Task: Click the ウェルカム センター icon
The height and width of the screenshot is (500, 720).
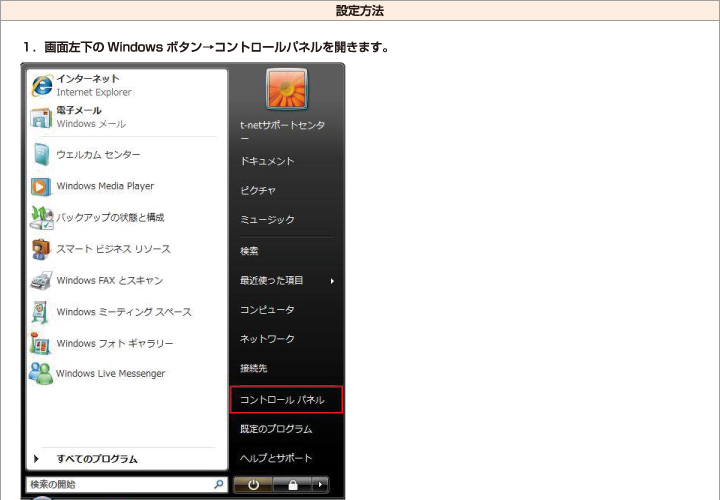Action: click(41, 154)
